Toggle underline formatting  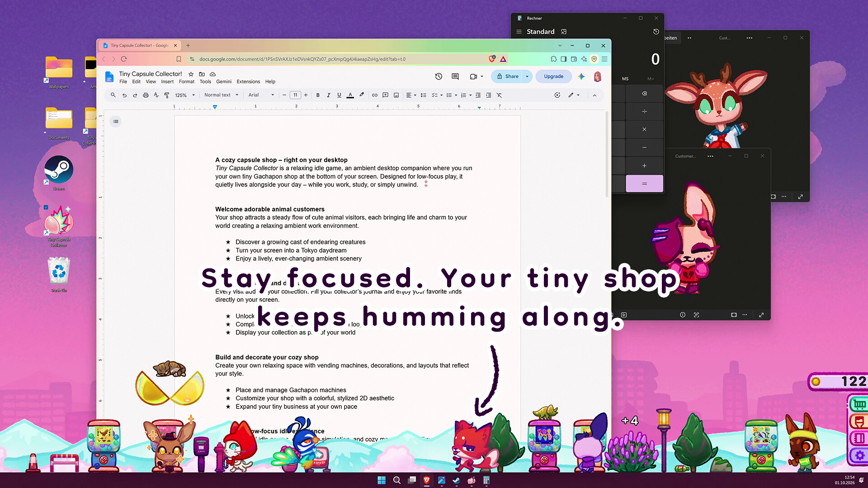point(339,95)
